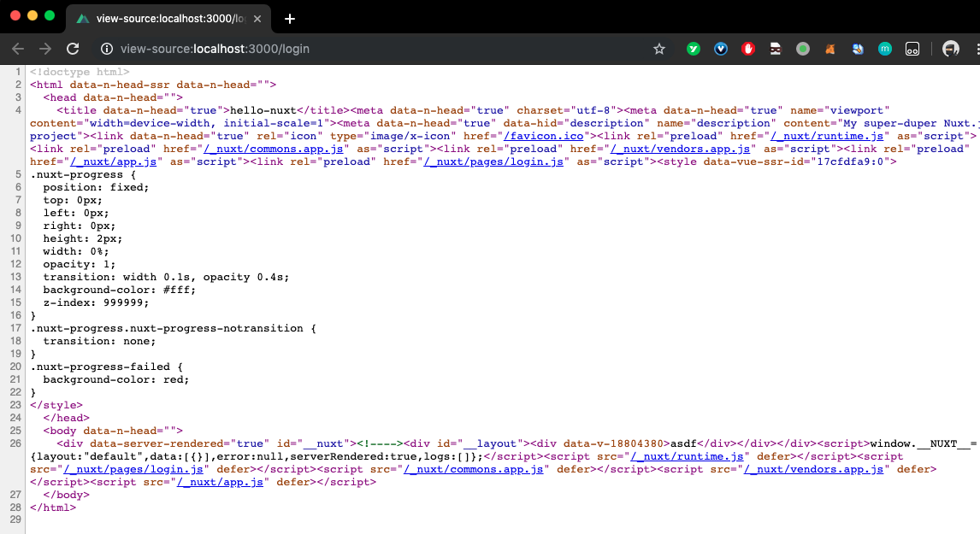Open the /favicon.ico link
Image resolution: width=980 pixels, height=534 pixels.
click(x=544, y=136)
